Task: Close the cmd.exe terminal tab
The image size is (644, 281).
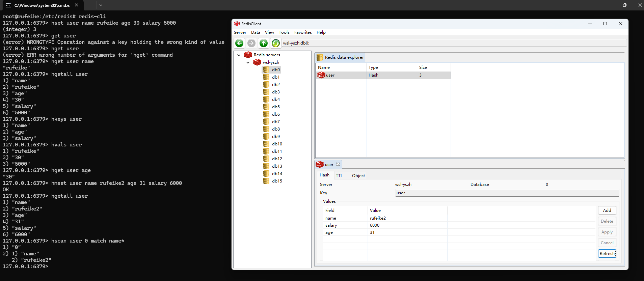Action: pos(77,5)
